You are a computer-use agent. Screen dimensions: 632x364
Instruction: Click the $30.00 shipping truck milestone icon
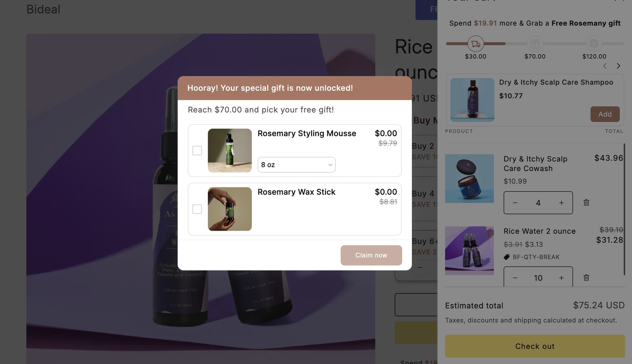pos(476,43)
